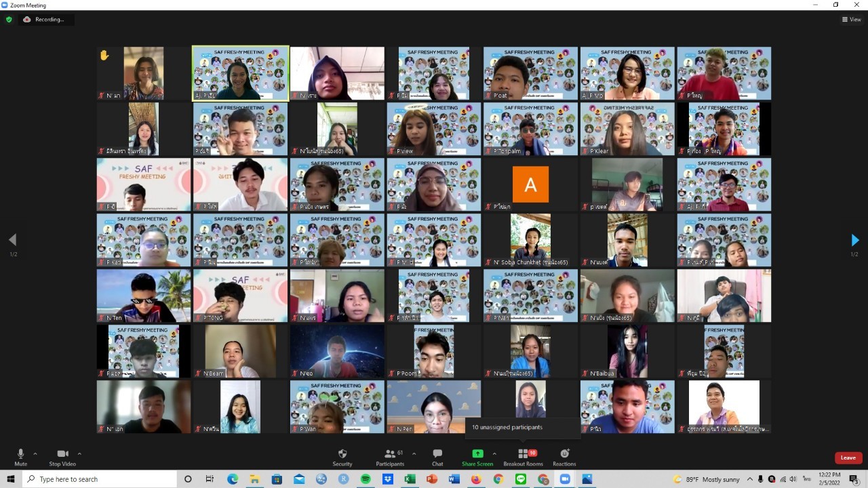Screen dimensions: 868x488
Task: Go to the next gallery page
Action: [854, 240]
